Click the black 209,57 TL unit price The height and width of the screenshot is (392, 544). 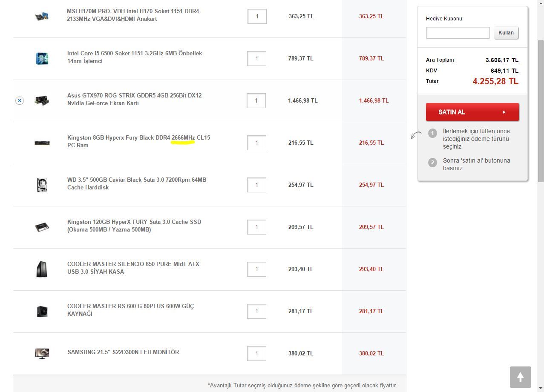point(301,227)
